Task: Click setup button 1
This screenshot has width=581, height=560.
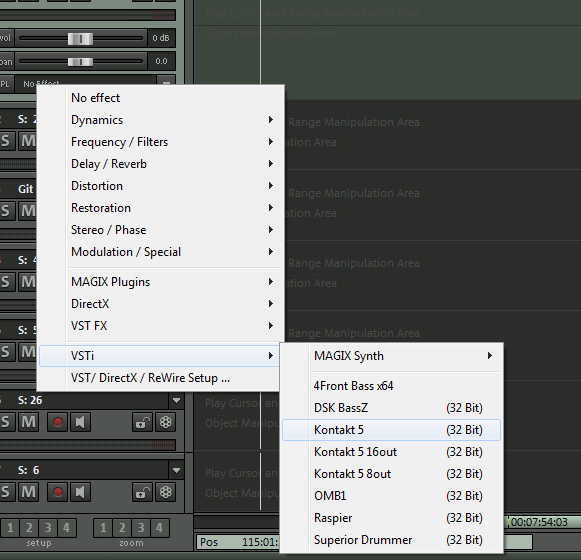Action: click(x=10, y=527)
